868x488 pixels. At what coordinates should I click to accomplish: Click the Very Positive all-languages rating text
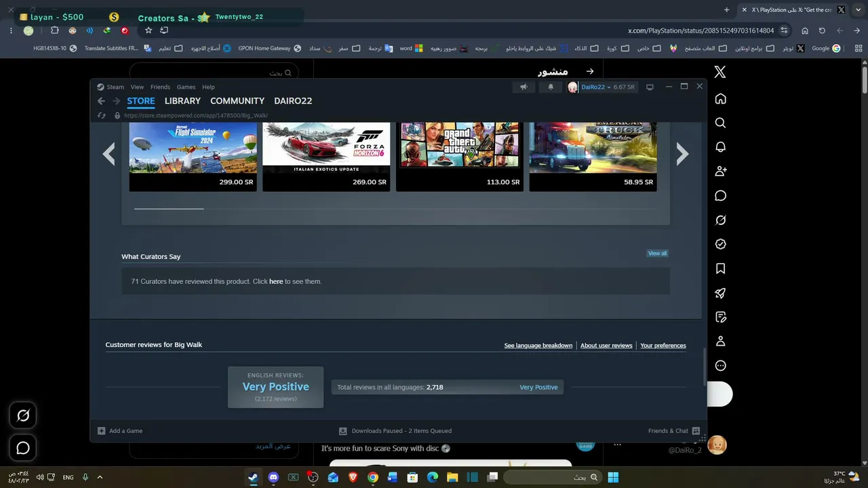click(x=538, y=388)
